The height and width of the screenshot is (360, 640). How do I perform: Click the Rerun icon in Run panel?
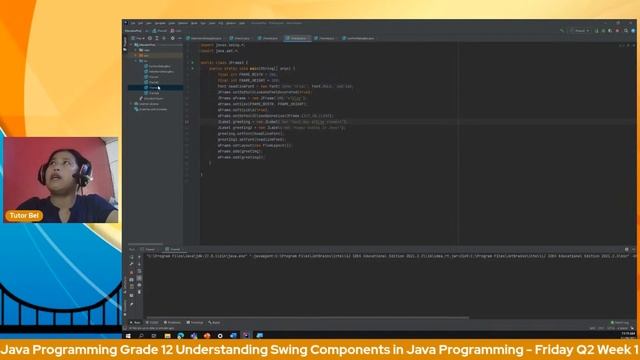pyautogui.click(x=131, y=257)
